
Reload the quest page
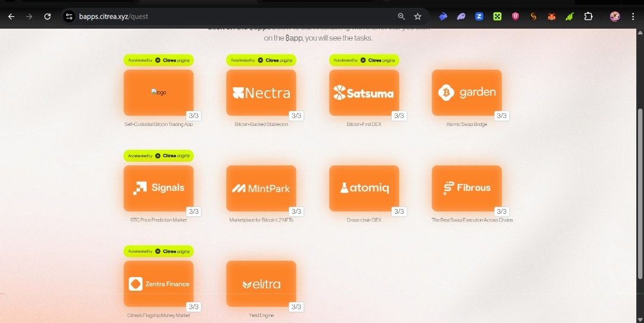click(x=47, y=17)
